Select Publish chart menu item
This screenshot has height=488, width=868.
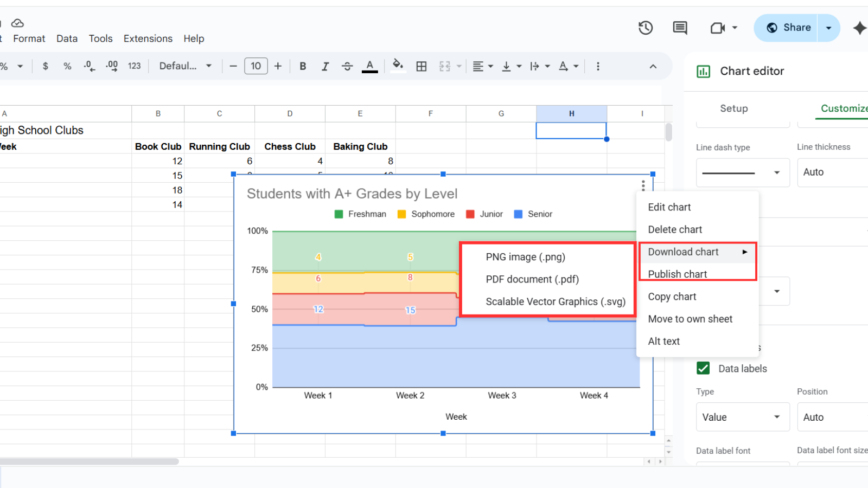click(697, 274)
